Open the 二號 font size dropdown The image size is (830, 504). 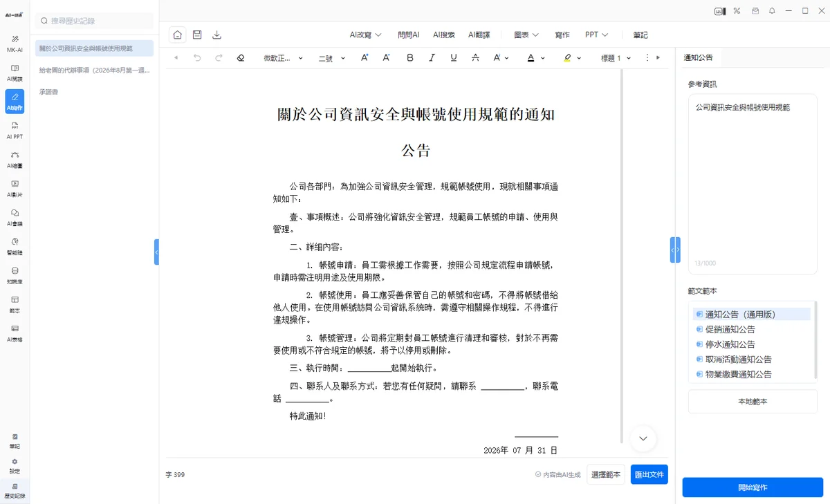click(x=332, y=58)
